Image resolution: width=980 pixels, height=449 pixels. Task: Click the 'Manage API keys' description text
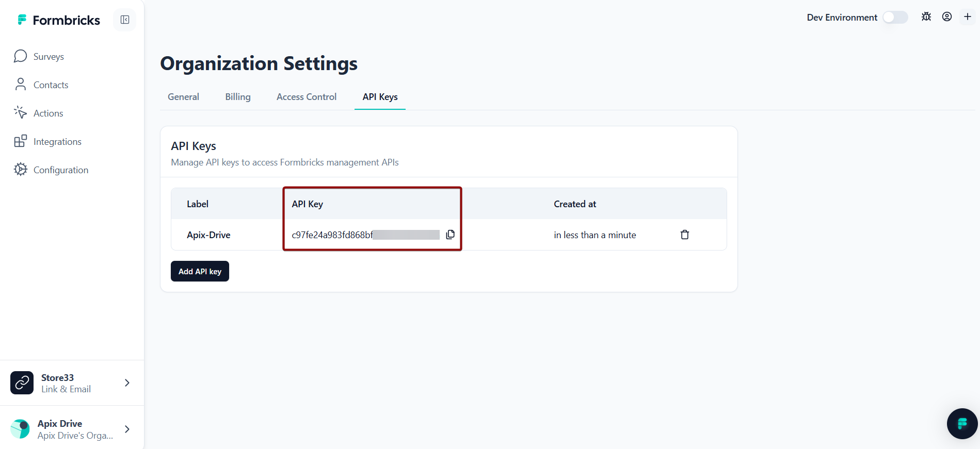pyautogui.click(x=285, y=162)
